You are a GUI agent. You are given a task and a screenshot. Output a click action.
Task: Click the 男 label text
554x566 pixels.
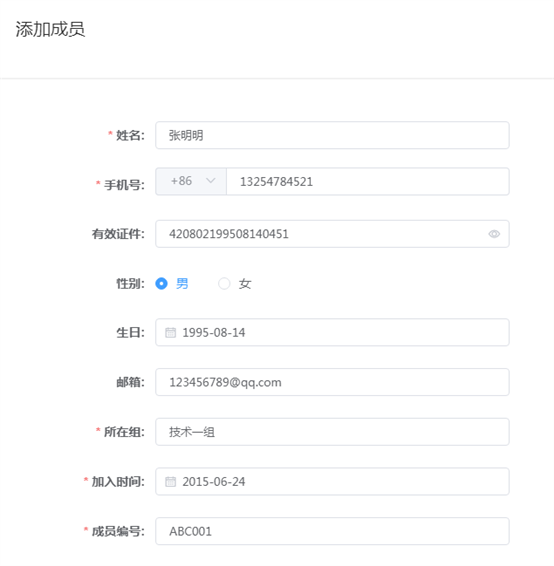pyautogui.click(x=182, y=284)
